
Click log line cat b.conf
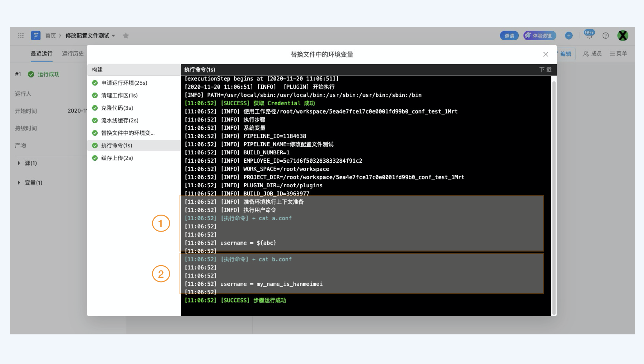(x=238, y=259)
